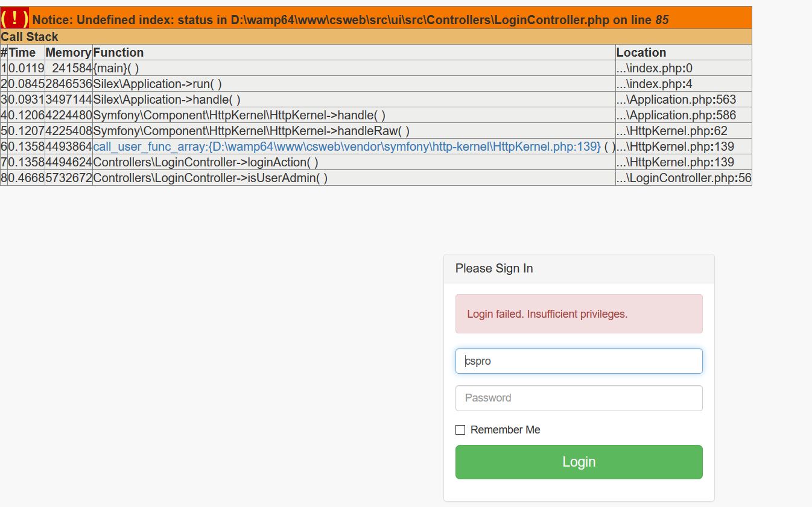The image size is (812, 507).
Task: Click the memory value 5732672
Action: pyautogui.click(x=68, y=178)
